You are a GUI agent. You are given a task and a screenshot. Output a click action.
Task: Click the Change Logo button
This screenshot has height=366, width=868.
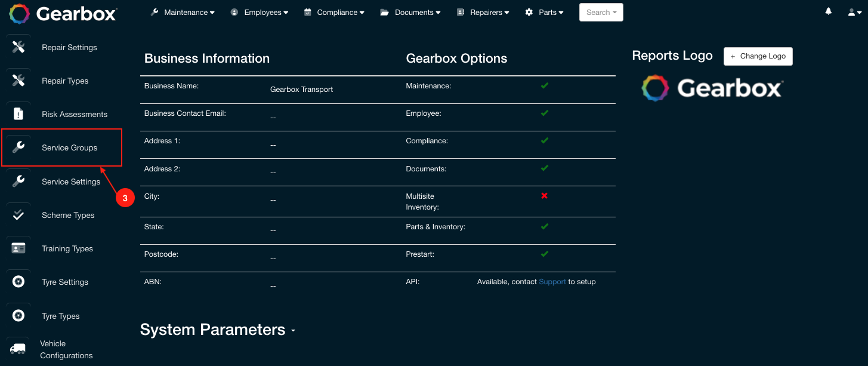coord(758,56)
